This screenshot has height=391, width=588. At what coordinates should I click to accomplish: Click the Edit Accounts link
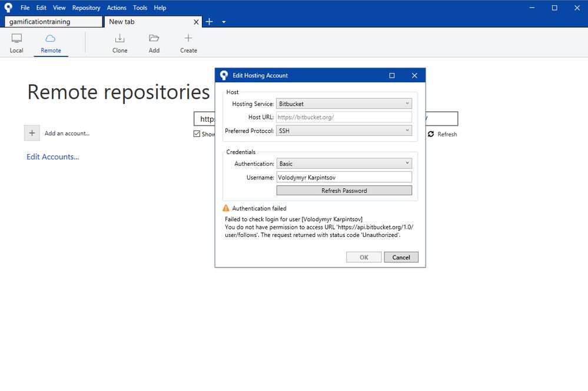click(52, 157)
